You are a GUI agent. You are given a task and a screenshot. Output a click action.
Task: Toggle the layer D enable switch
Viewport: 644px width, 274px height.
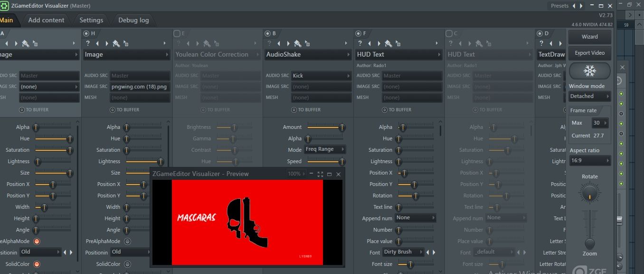(540, 33)
